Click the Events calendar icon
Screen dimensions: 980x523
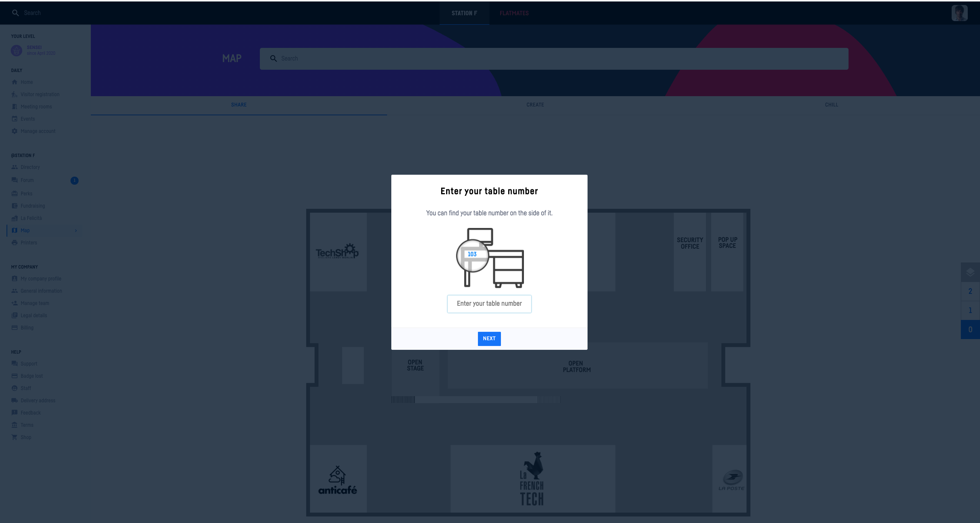pos(15,119)
